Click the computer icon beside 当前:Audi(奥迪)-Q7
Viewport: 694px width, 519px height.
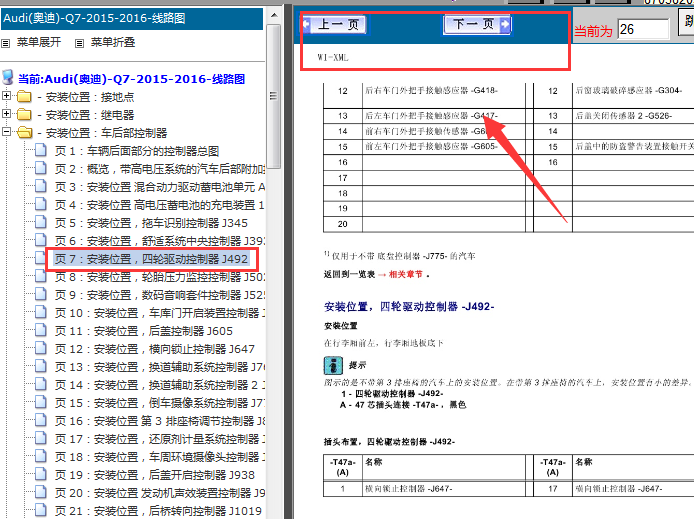[8, 77]
